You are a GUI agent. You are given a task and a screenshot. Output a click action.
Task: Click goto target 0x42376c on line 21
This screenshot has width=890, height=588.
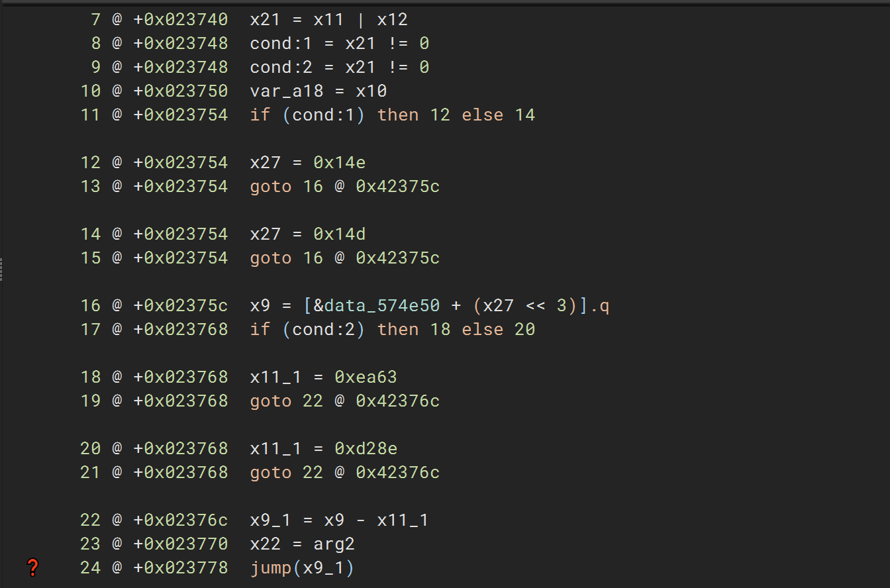coord(397,473)
